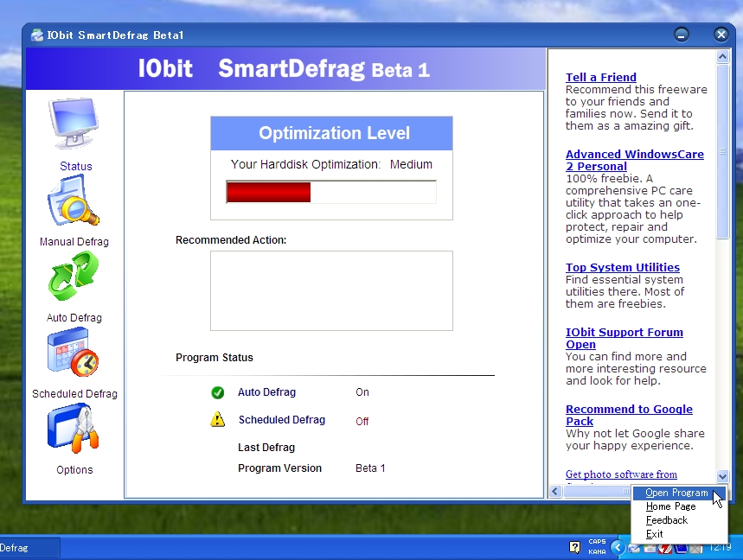This screenshot has width=743, height=560.
Task: Click the empty Recommended Action box
Action: pyautogui.click(x=331, y=290)
